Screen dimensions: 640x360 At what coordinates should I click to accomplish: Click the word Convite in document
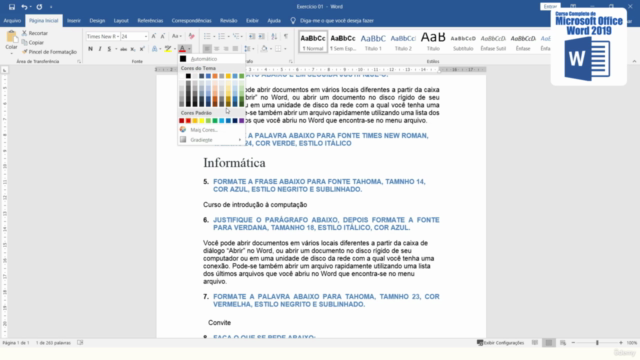[x=220, y=322]
